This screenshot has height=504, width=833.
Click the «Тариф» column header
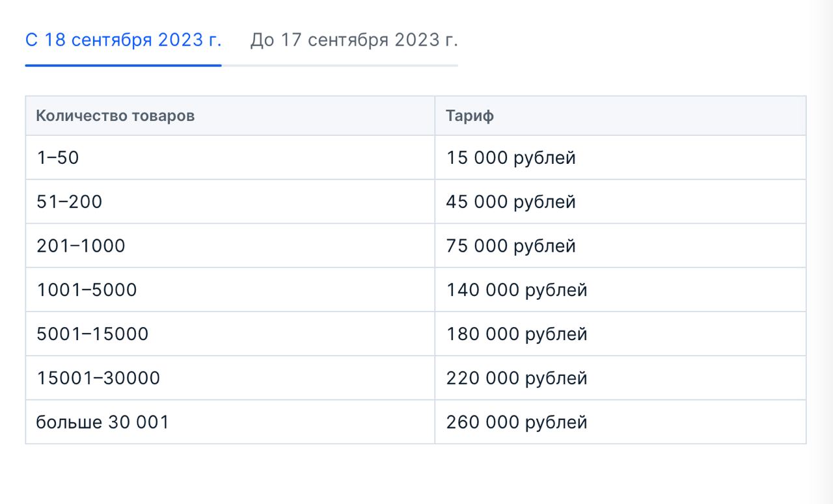pyautogui.click(x=470, y=116)
